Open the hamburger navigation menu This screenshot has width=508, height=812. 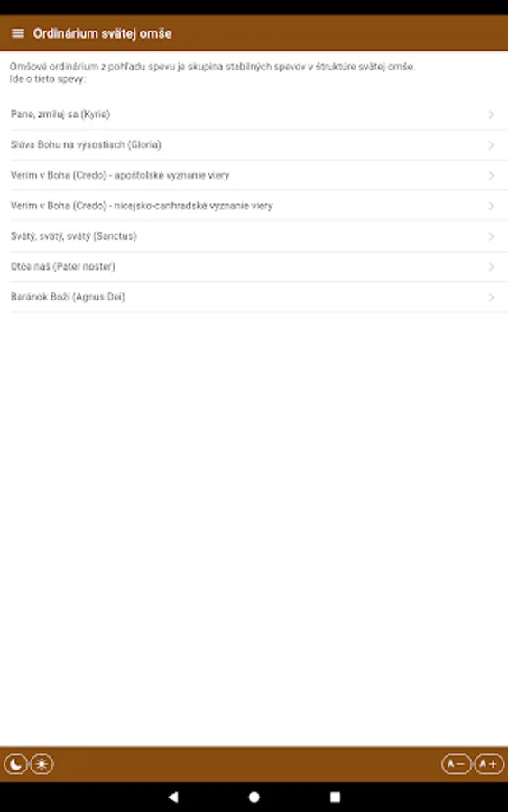[18, 33]
